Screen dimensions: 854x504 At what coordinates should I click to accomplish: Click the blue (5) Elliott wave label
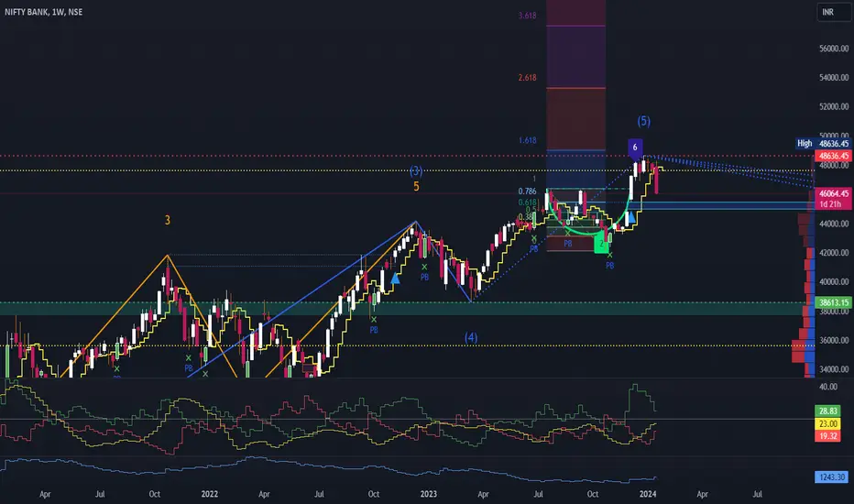tap(644, 121)
